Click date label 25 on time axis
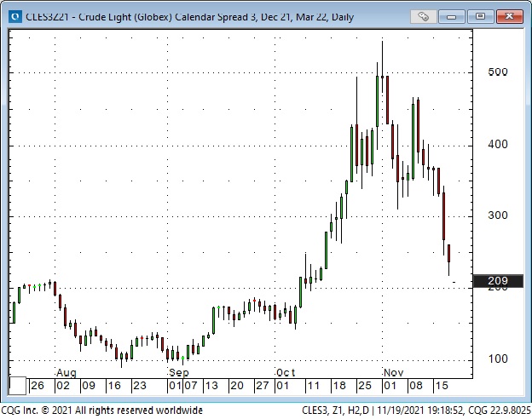Viewport: 532px width, 419px height. point(365,386)
